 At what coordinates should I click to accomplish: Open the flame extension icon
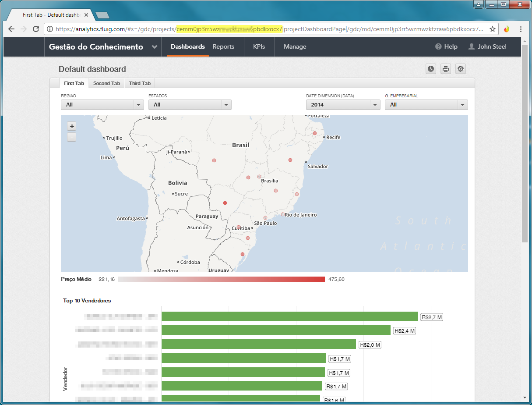tap(507, 29)
